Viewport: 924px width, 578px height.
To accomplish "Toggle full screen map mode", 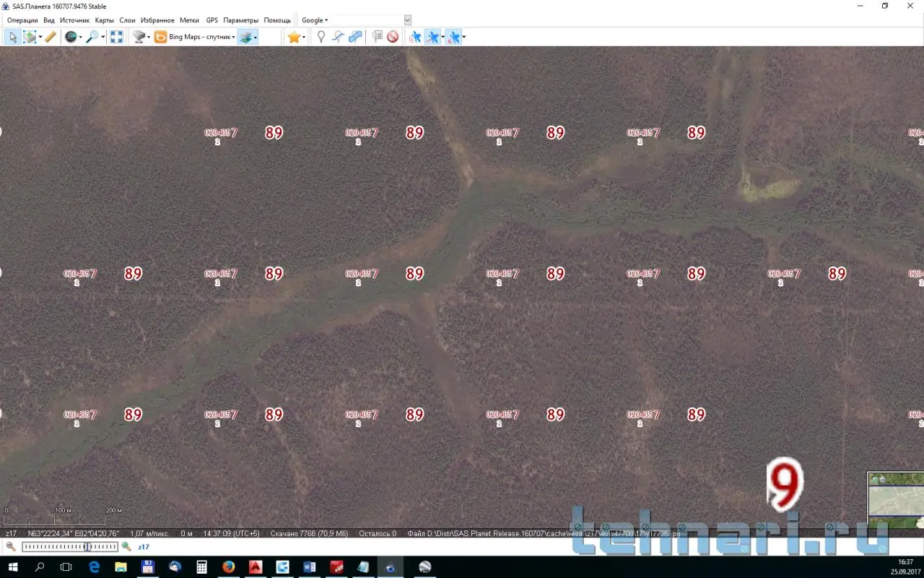I will (116, 37).
